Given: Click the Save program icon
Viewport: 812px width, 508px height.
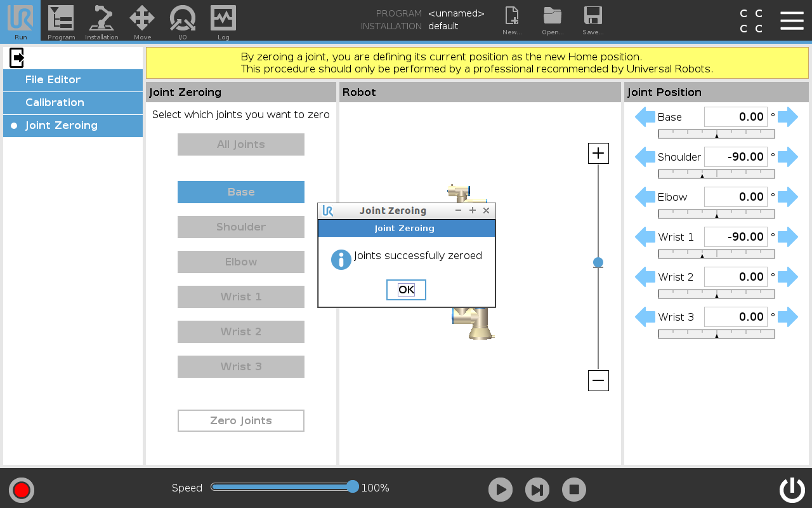Looking at the screenshot, I should [x=593, y=20].
